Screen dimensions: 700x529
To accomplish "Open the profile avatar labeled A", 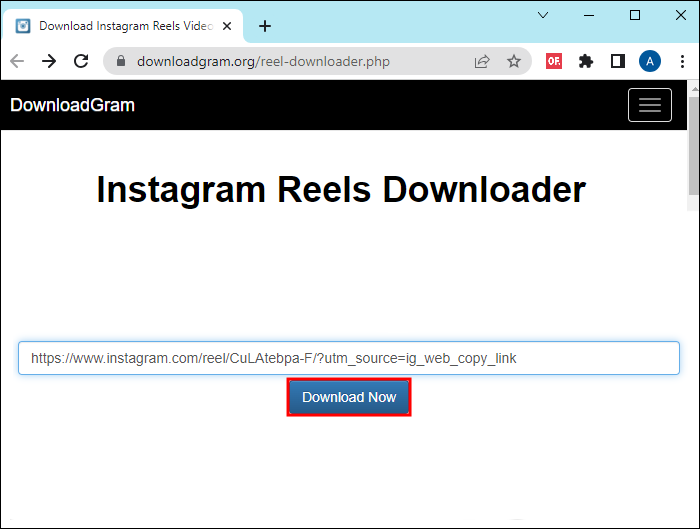I will pos(650,61).
